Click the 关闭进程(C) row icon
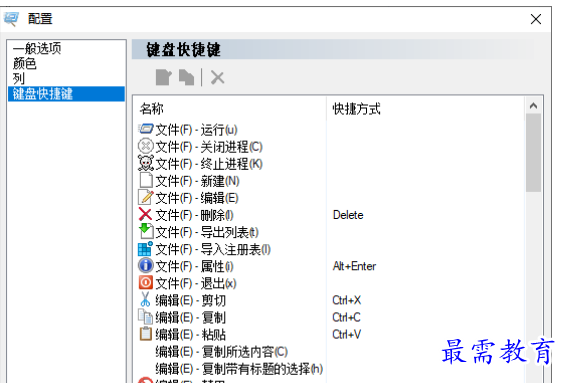 pos(146,146)
